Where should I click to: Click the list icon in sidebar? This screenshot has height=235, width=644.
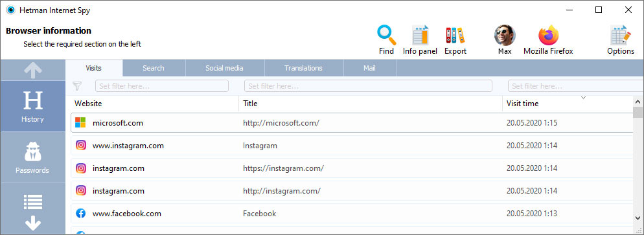click(33, 202)
